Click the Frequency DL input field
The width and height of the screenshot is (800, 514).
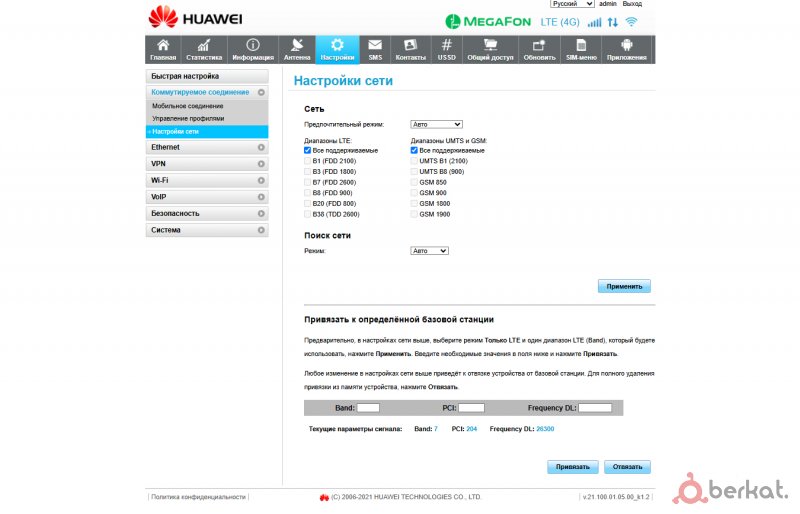(x=595, y=408)
